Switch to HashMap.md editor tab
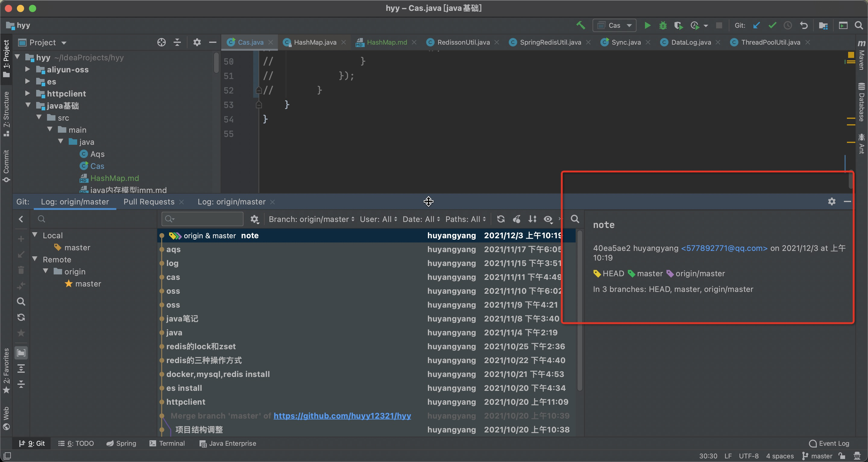Screen dimensions: 868x462 pos(386,42)
